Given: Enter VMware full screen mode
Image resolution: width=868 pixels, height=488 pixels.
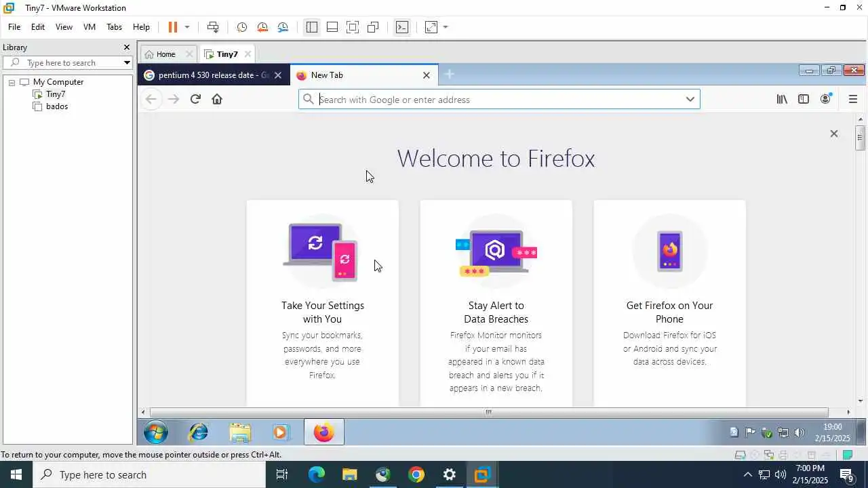Looking at the screenshot, I should click(x=353, y=27).
